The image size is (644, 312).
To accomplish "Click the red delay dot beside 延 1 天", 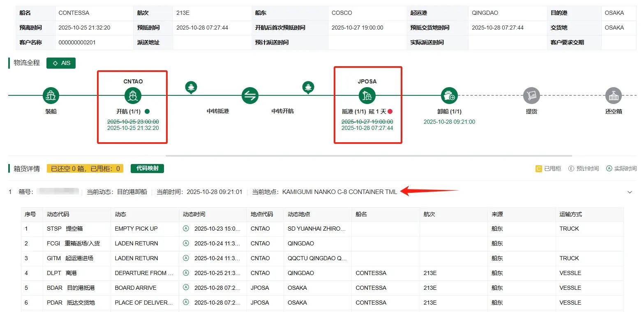I will pyautogui.click(x=390, y=111).
